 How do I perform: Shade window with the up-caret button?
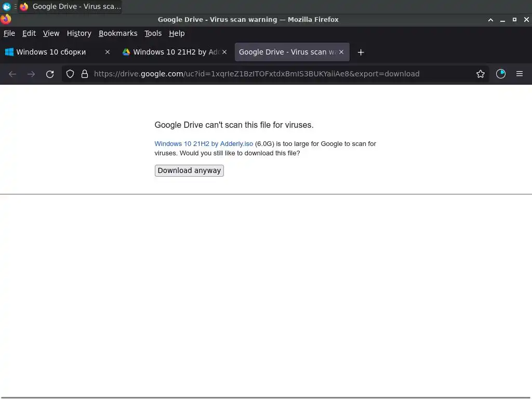tap(490, 20)
